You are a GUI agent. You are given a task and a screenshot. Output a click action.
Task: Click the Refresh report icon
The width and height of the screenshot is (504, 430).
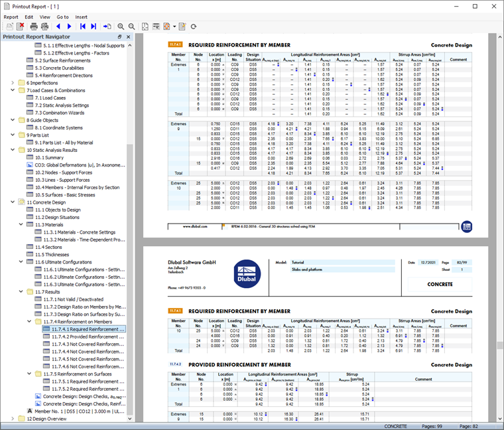point(193,27)
